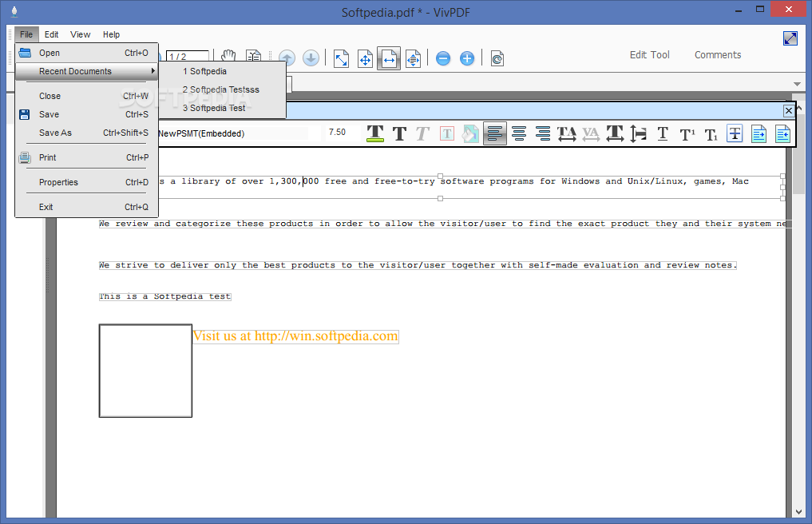Right align the text
This screenshot has height=524, width=812.
point(543,133)
